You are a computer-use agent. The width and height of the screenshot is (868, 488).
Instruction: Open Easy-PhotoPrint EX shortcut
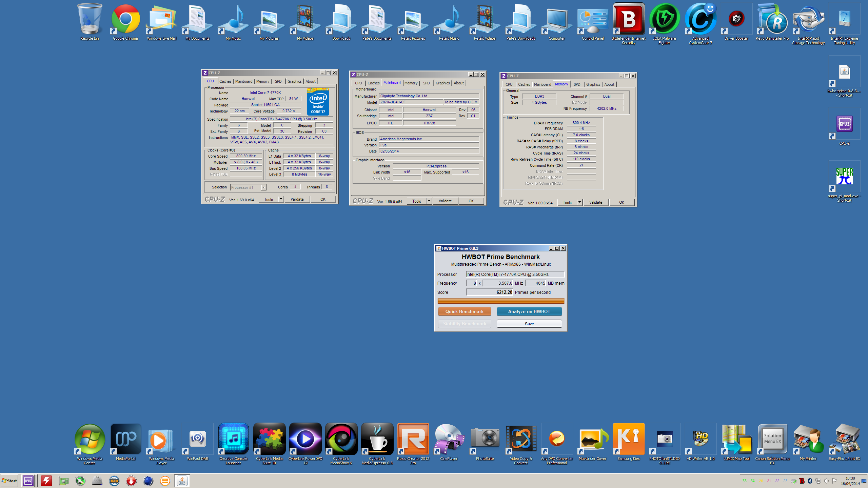coord(844,442)
